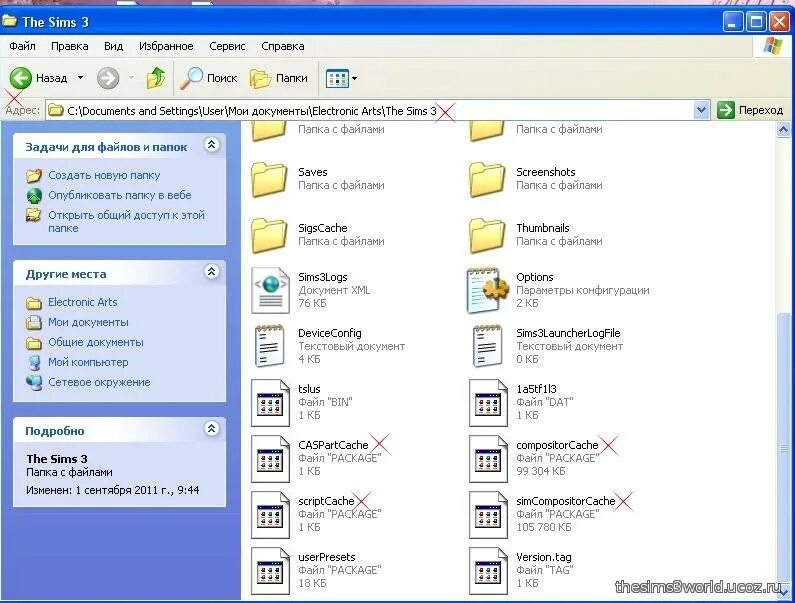Select the simCompositorCache package file icon
This screenshot has height=603, width=795.
pyautogui.click(x=488, y=514)
